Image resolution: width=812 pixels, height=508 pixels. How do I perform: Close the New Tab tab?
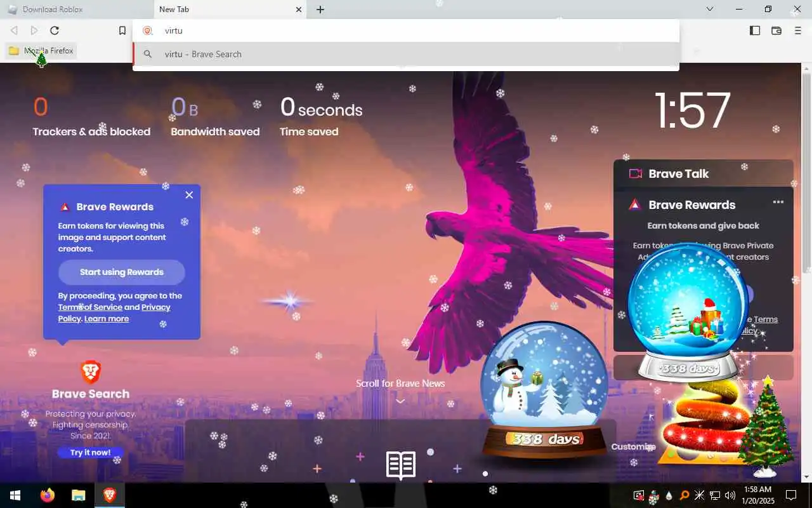coord(299,10)
